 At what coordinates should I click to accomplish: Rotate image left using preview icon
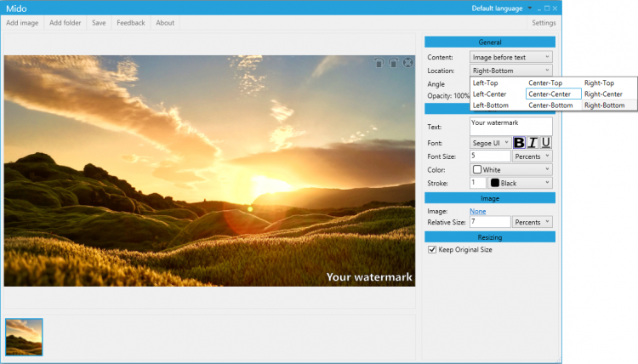click(x=378, y=62)
